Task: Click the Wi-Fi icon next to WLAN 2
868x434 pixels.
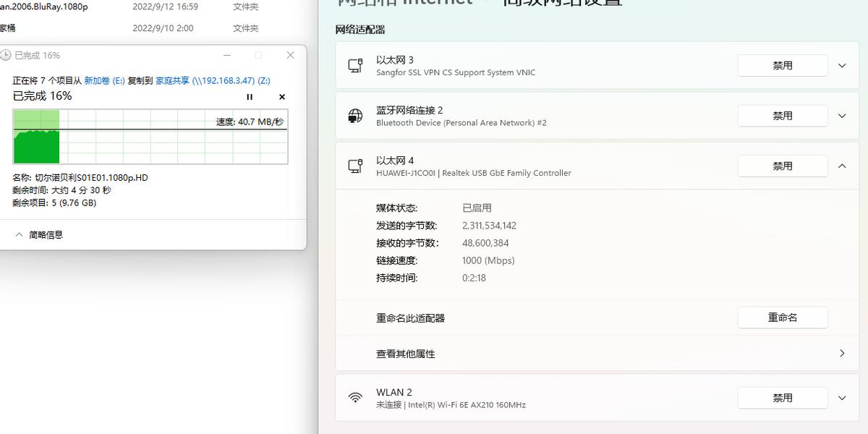Action: click(x=355, y=397)
